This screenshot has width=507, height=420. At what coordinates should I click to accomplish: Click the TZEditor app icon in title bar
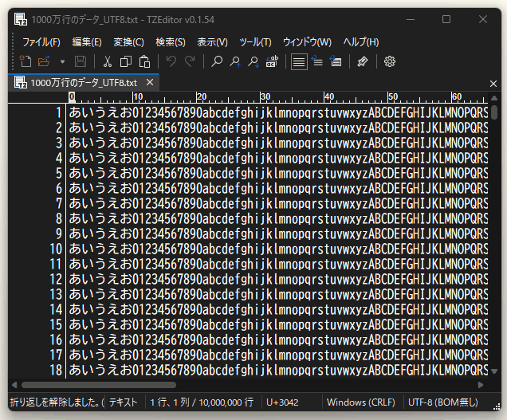tap(21, 19)
